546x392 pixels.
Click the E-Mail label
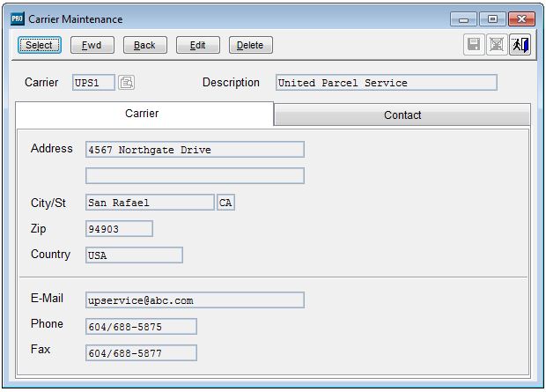pos(47,298)
